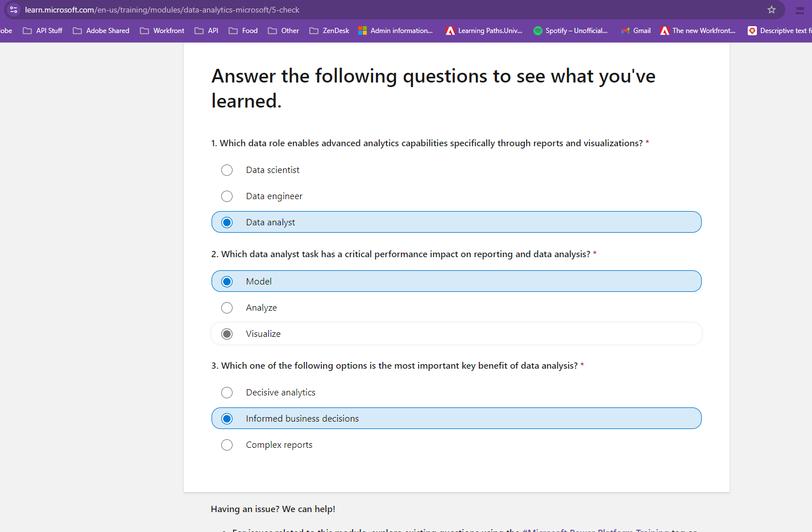Click the 'Answer the following questions' heading

point(433,88)
